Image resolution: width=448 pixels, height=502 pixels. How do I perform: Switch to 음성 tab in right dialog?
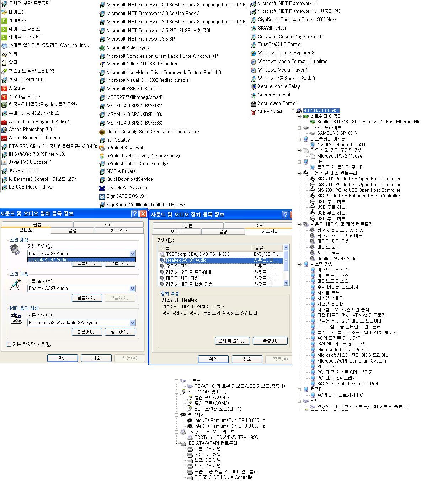pyautogui.click(x=223, y=232)
